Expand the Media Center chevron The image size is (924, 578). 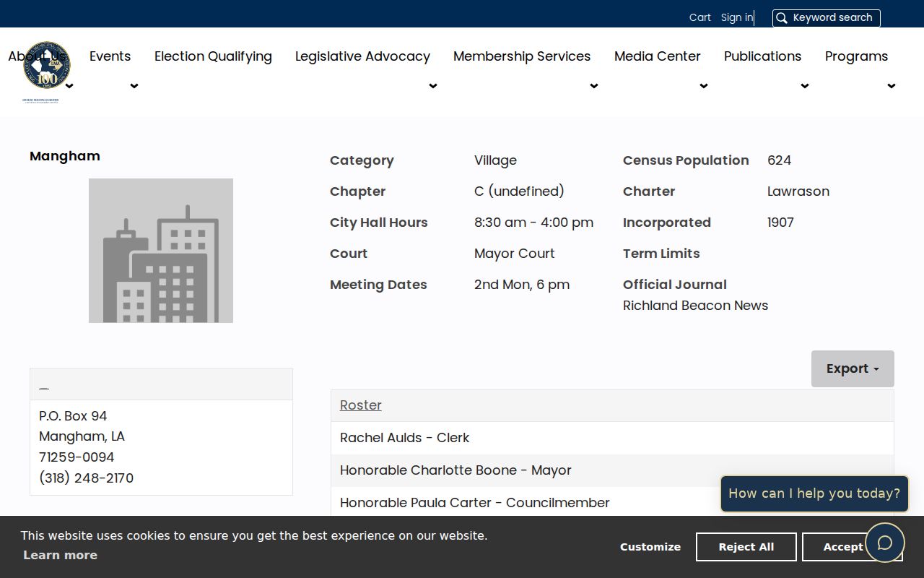[x=704, y=86]
